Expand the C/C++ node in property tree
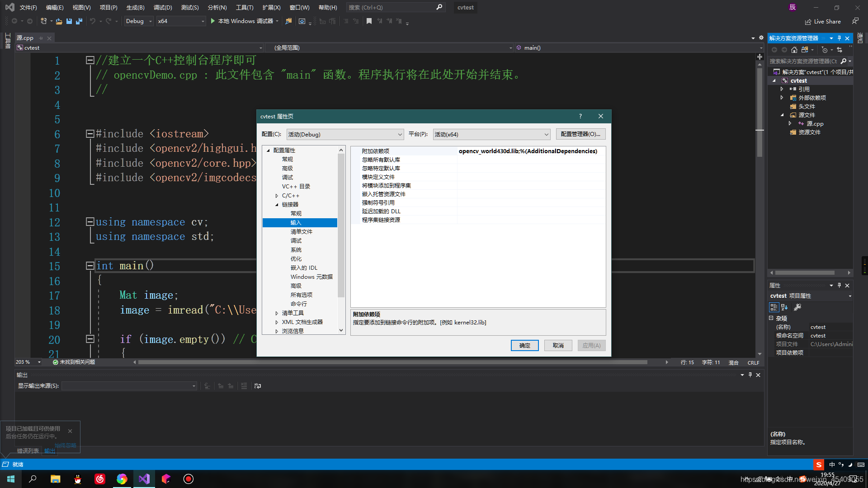The height and width of the screenshot is (488, 868). 277,196
